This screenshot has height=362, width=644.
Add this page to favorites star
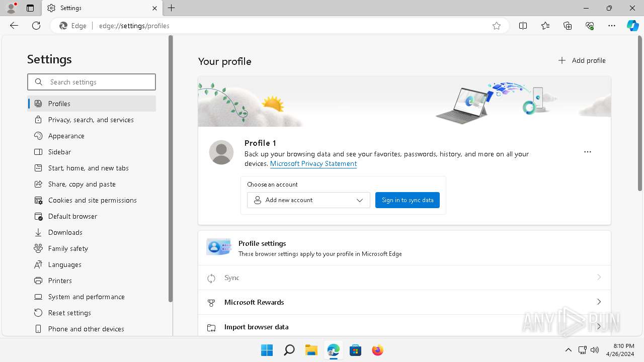point(497,26)
